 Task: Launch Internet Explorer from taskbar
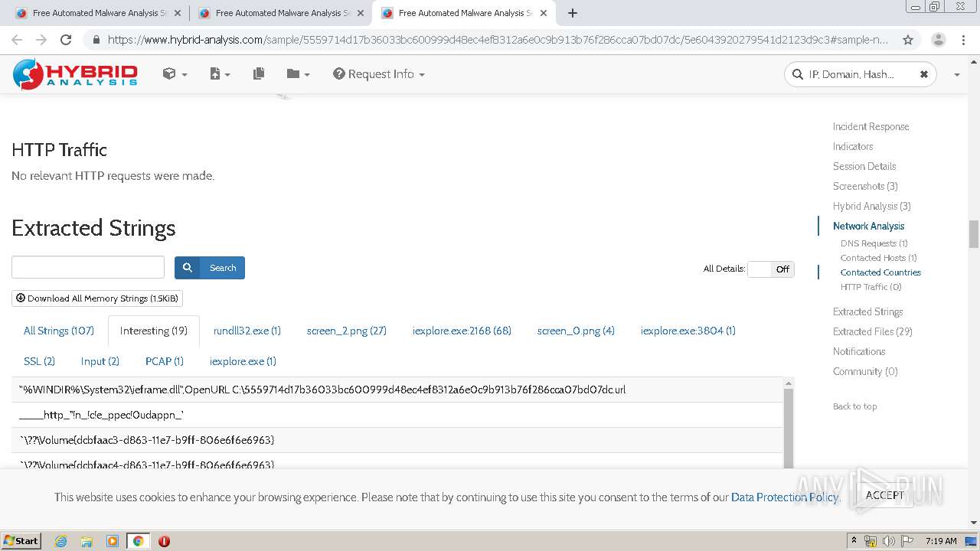60,541
